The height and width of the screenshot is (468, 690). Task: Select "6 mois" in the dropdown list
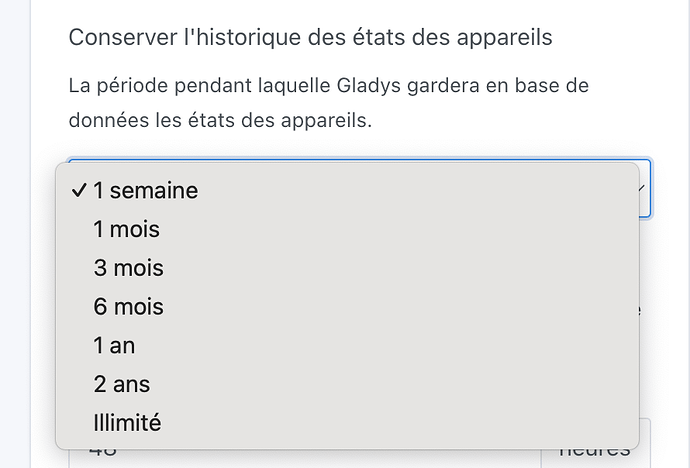click(128, 306)
